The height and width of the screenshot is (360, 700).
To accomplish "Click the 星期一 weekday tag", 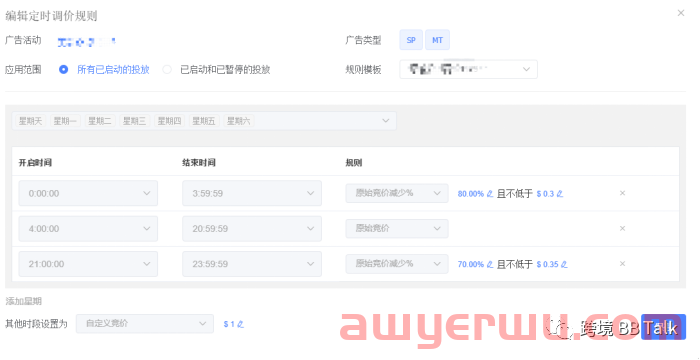I will tap(65, 121).
